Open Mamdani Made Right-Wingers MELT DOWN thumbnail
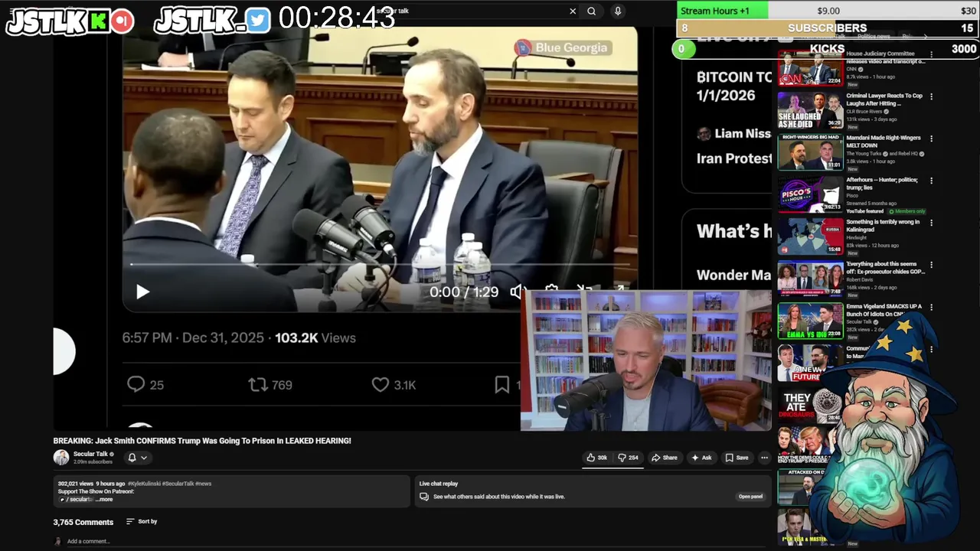The height and width of the screenshot is (551, 980). click(x=810, y=152)
